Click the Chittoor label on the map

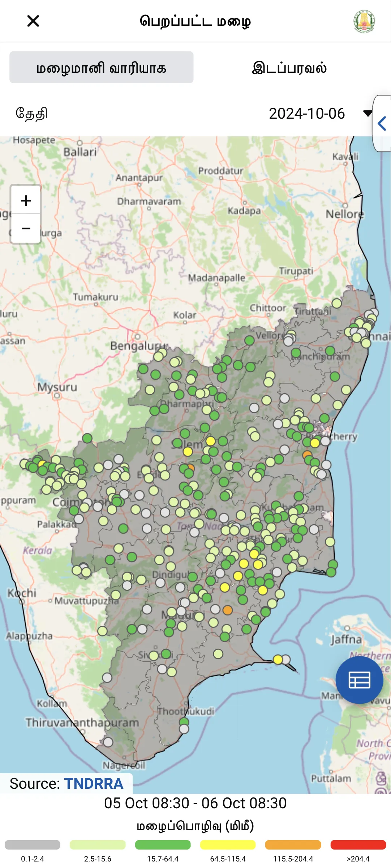click(268, 308)
